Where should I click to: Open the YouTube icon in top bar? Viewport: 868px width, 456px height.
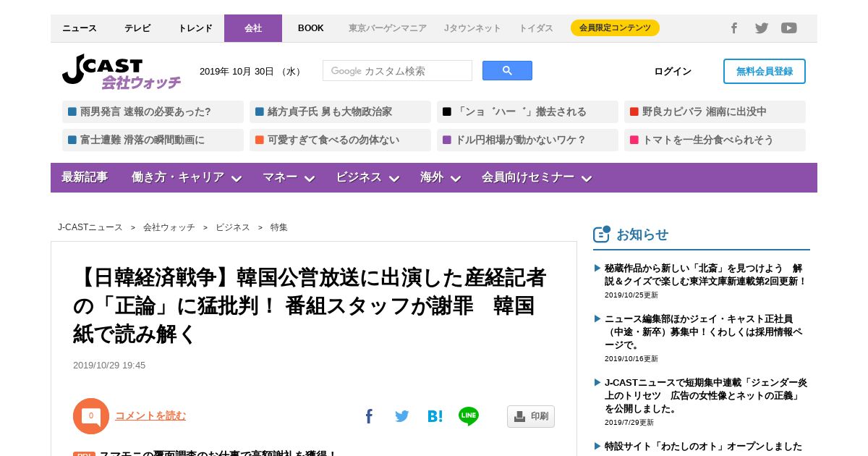[x=789, y=28]
